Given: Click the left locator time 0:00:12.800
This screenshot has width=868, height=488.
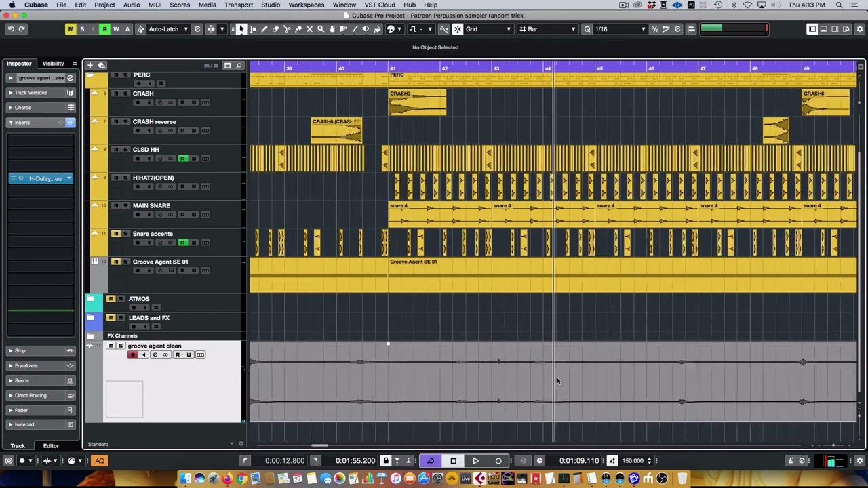Looking at the screenshot, I should point(285,461).
